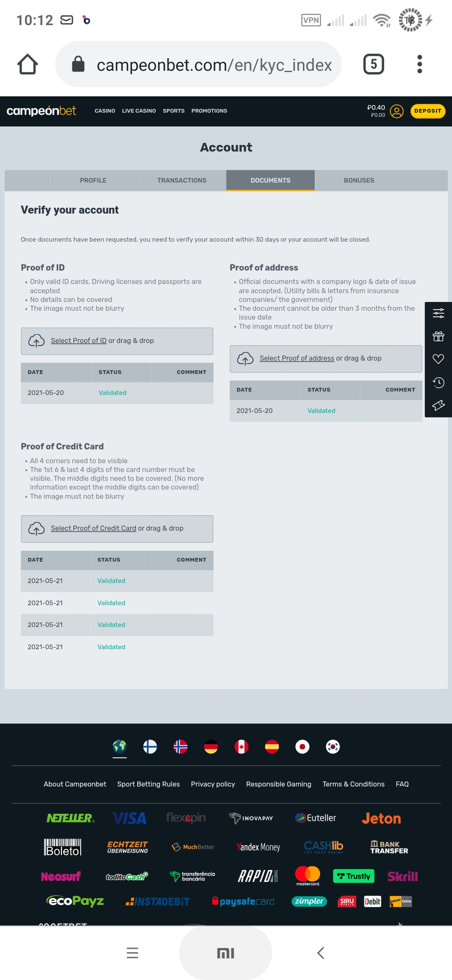The width and height of the screenshot is (452, 980).
Task: Switch to the Transactions tab
Action: 182,181
